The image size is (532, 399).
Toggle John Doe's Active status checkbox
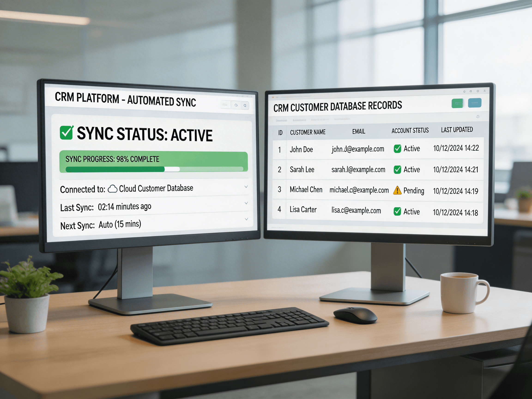coord(398,149)
